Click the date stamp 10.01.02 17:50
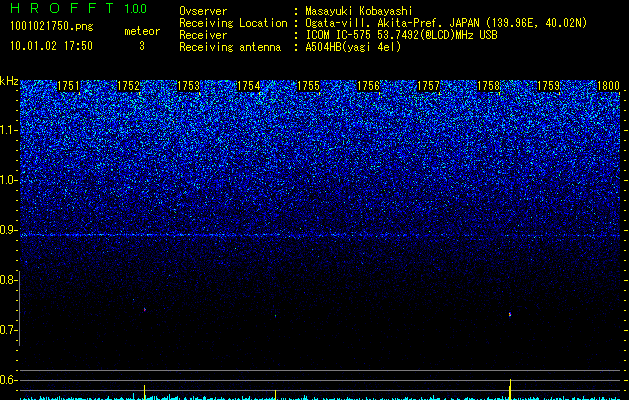Image resolution: width=629 pixels, height=400 pixels. click(x=51, y=46)
